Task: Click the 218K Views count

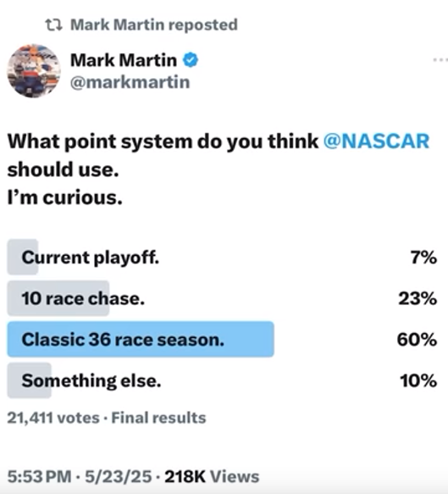Action: (x=212, y=476)
